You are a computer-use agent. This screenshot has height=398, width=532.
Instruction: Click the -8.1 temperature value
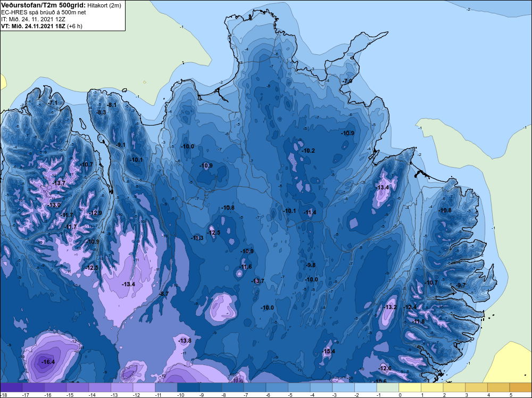coord(112,105)
